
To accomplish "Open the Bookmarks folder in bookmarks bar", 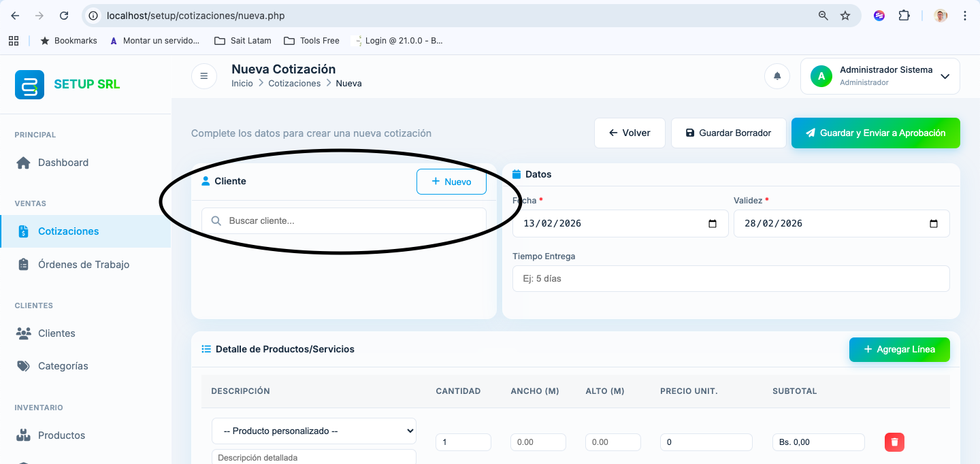I will pyautogui.click(x=69, y=41).
